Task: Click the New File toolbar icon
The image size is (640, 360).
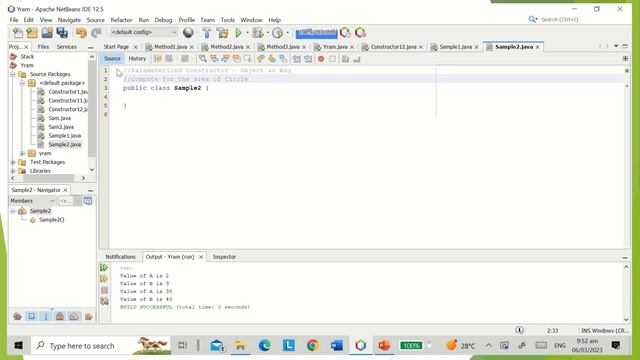Action: click(x=18, y=33)
